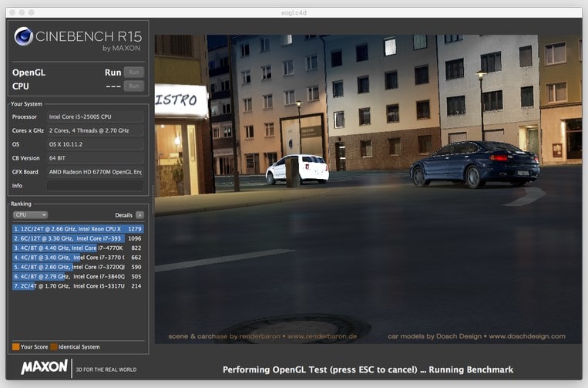Select the Intel Xeon 12C/24T ranking entry
The height and width of the screenshot is (388, 588).
click(77, 229)
